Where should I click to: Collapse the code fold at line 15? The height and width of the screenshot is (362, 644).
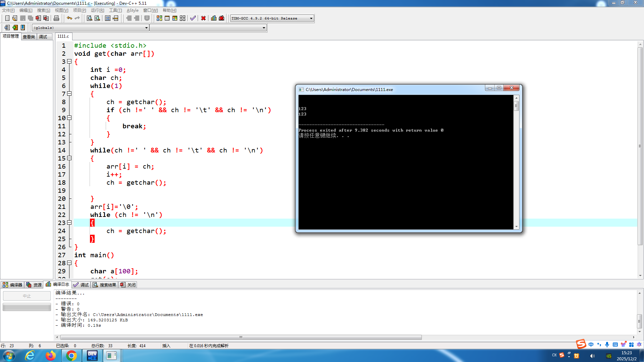pyautogui.click(x=69, y=158)
